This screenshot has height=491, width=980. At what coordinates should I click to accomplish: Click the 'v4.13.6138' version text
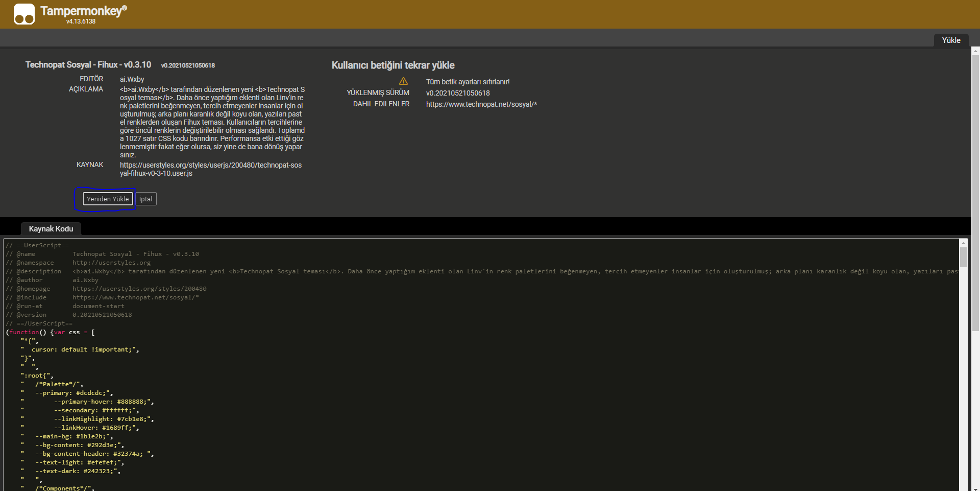[x=81, y=21]
